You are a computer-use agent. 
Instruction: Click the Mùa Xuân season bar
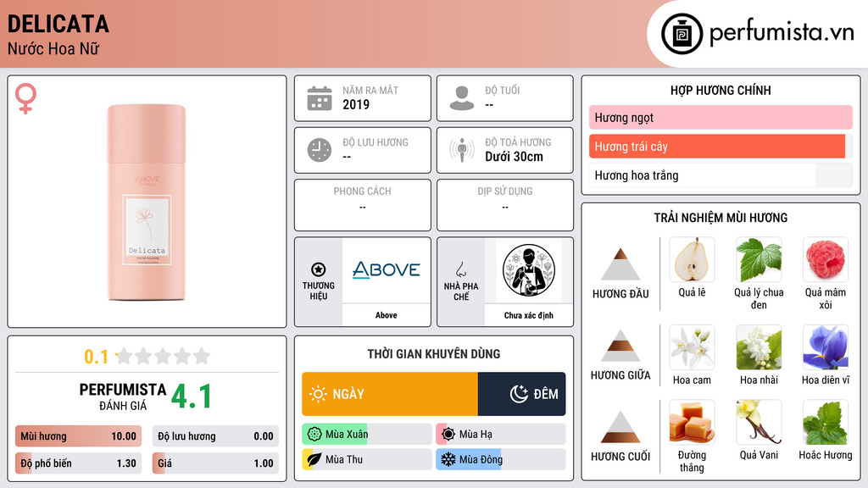pyautogui.click(x=366, y=435)
